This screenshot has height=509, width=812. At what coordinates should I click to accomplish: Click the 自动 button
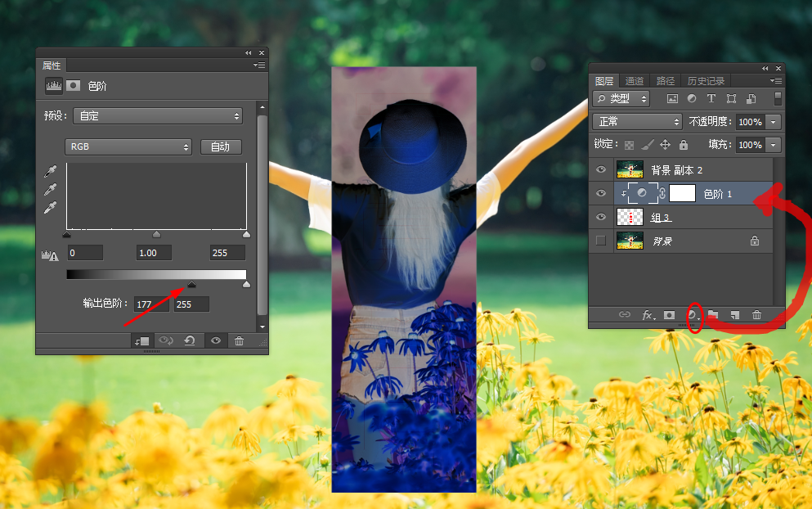(221, 146)
